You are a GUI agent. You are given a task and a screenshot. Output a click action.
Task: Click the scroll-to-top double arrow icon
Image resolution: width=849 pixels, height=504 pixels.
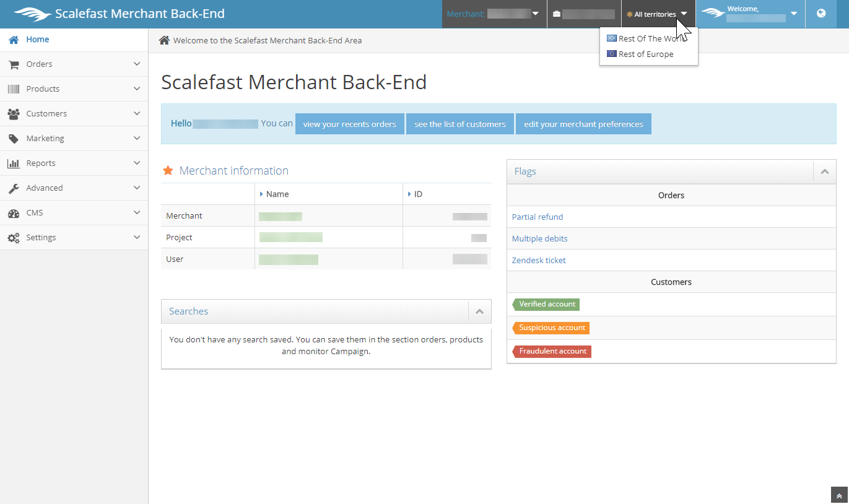[x=839, y=495]
